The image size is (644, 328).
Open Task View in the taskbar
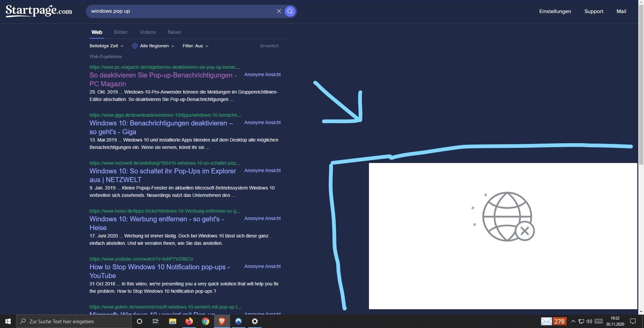click(x=156, y=321)
